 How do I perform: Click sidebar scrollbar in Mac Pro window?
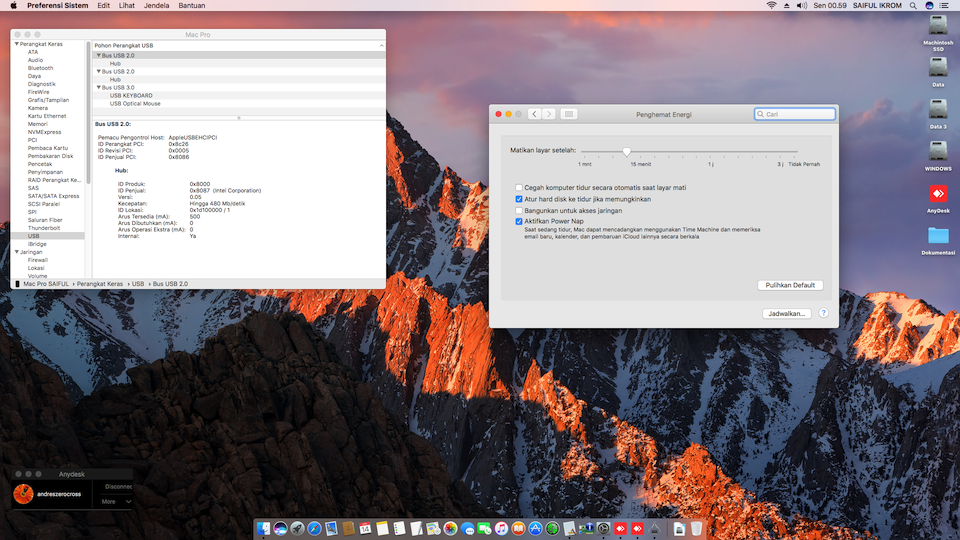click(88, 113)
